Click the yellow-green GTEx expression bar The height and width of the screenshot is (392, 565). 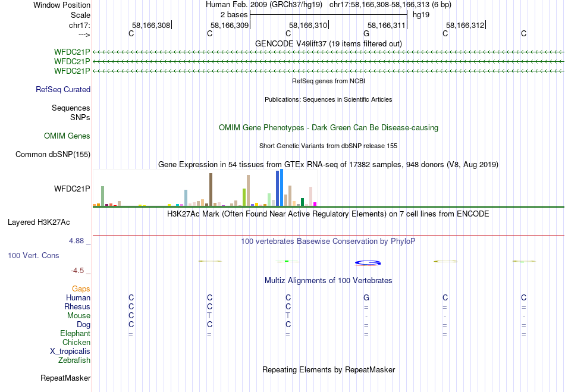(x=244, y=197)
